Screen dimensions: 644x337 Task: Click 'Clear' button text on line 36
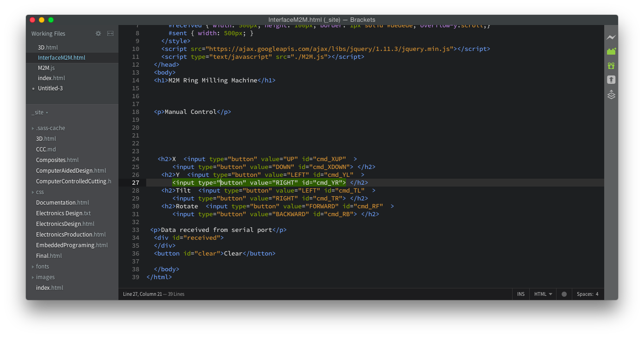click(233, 253)
